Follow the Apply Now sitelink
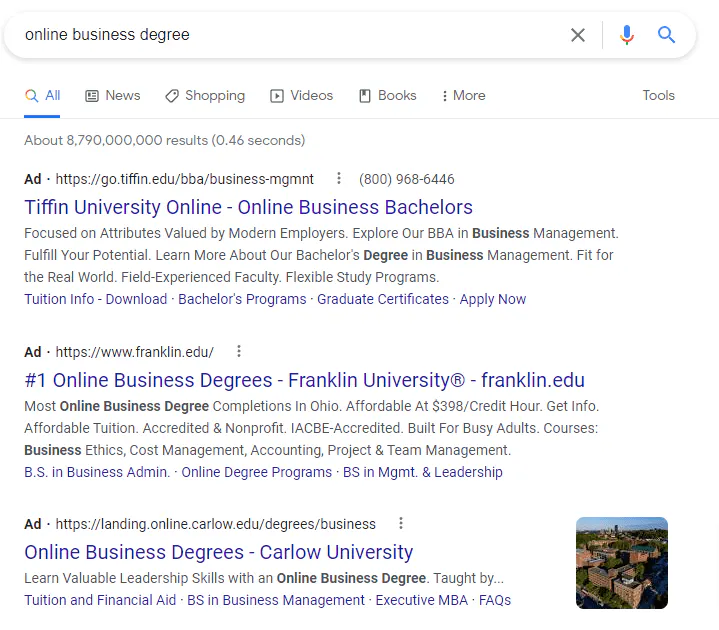 [492, 299]
